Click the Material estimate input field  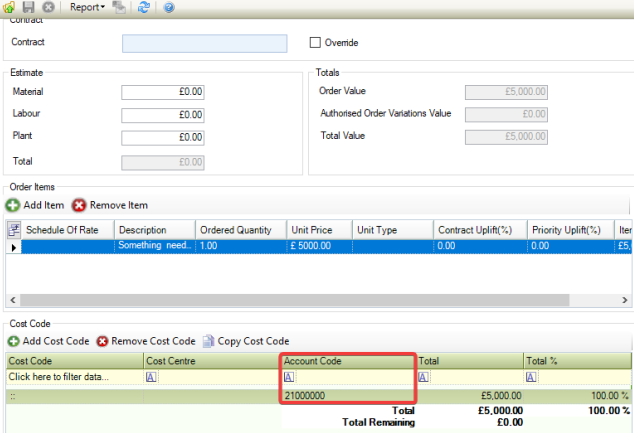163,92
